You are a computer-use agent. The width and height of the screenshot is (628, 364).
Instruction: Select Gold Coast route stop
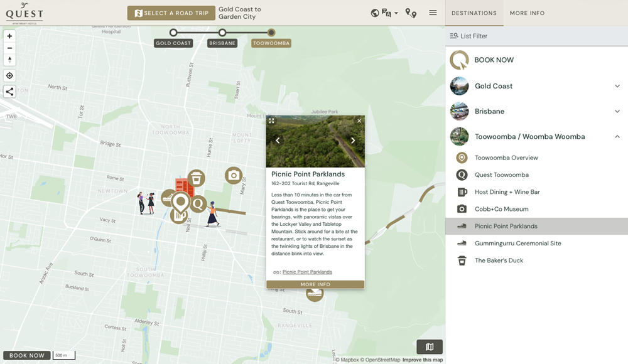coord(173,33)
